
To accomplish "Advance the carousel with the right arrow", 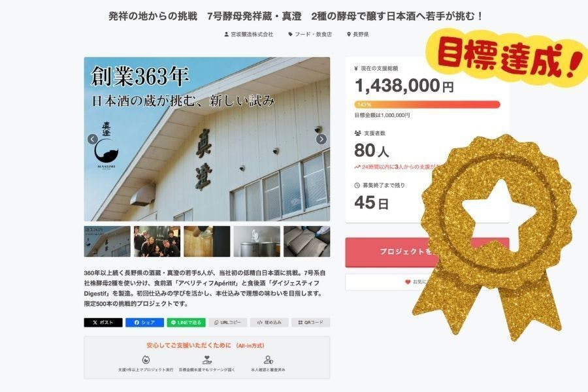I will point(321,139).
